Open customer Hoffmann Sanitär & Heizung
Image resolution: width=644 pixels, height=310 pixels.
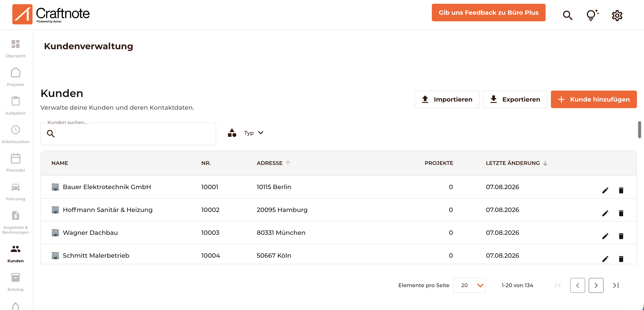108,210
